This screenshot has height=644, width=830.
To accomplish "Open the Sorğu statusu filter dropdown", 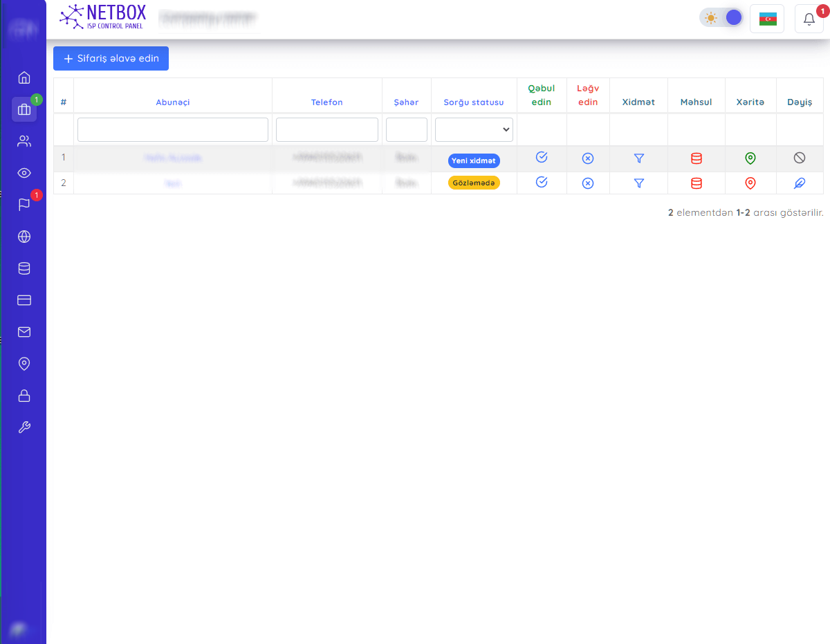I will (474, 129).
